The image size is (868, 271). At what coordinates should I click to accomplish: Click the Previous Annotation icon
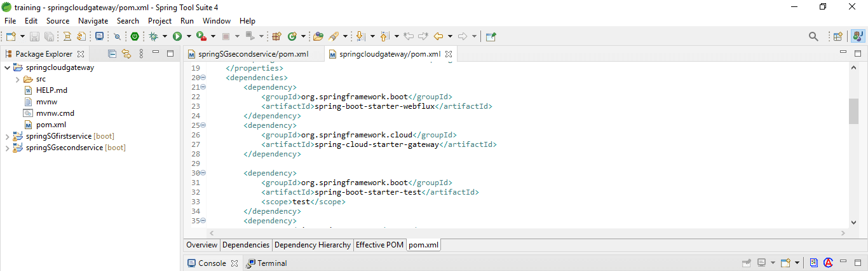pos(384,36)
